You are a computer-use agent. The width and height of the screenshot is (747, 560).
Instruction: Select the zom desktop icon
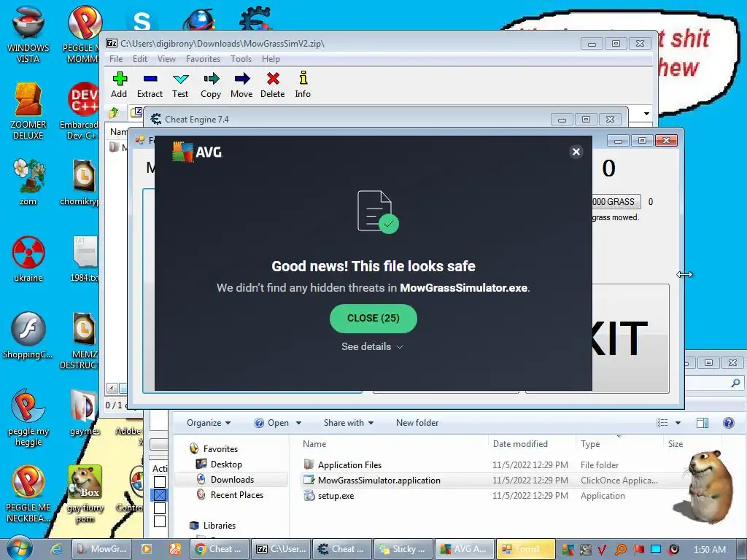tap(28, 182)
